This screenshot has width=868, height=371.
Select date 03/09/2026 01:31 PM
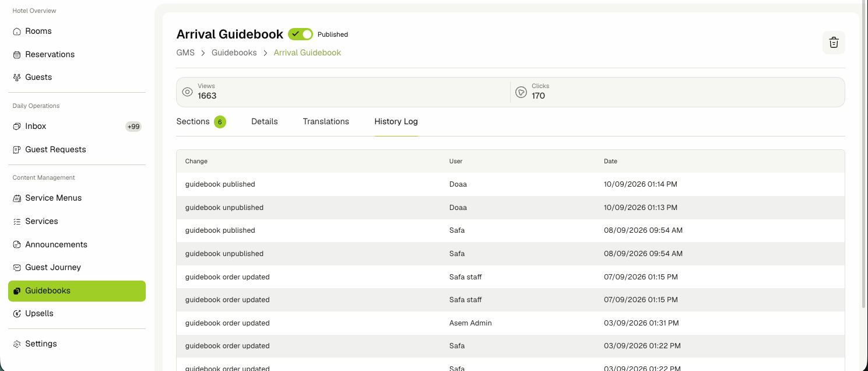click(641, 323)
